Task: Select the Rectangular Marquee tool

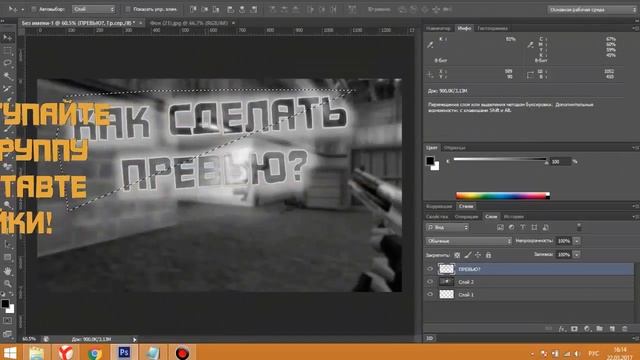Action: (7, 51)
